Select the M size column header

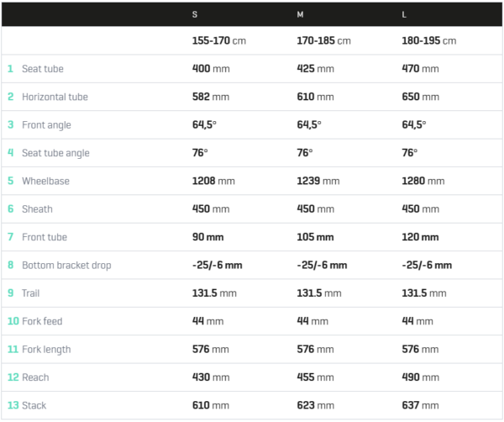coord(300,14)
